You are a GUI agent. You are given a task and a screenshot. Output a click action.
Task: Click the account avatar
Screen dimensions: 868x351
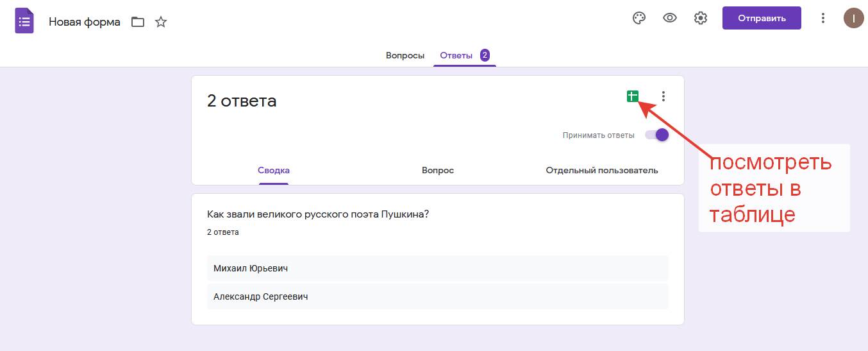853,18
